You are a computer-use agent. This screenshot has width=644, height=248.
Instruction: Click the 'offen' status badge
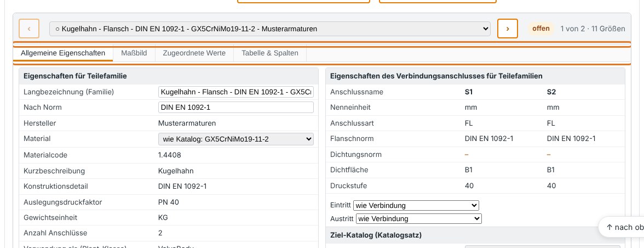541,29
